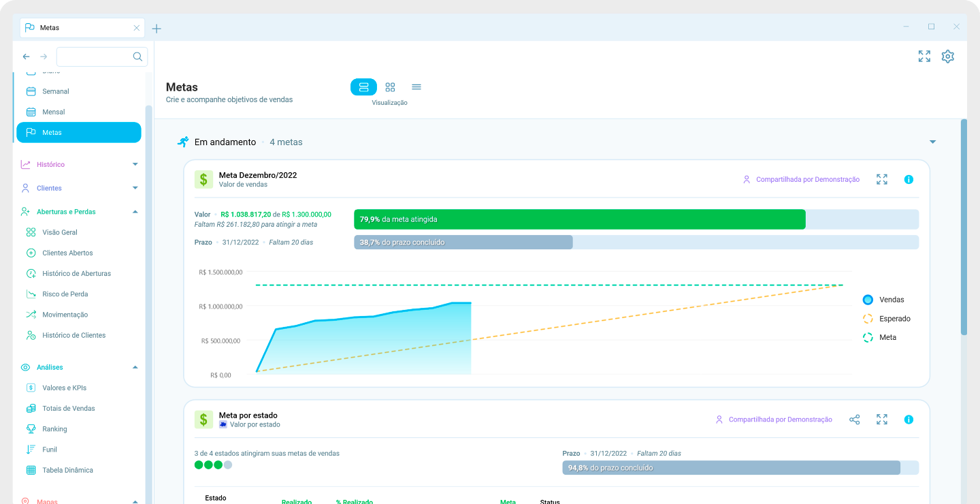Click the Tabela Dinâmica table icon
This screenshot has height=504, width=980.
tap(31, 470)
